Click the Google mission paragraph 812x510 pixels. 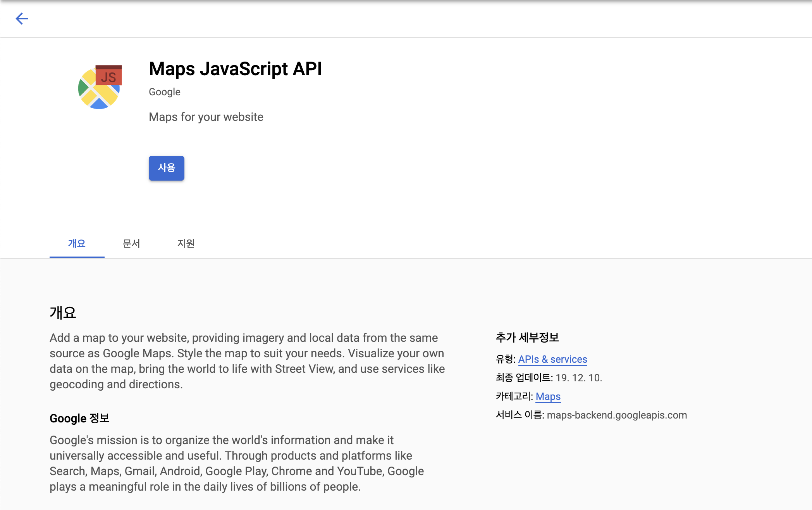pos(236,463)
